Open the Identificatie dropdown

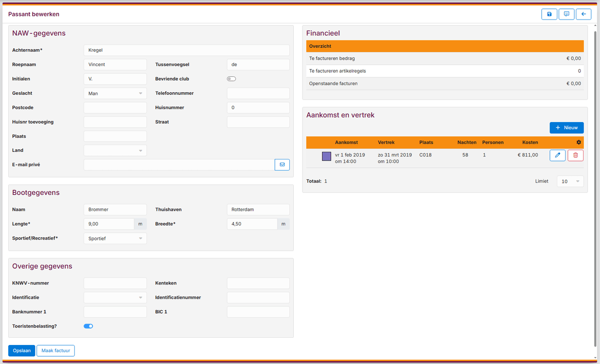(115, 297)
